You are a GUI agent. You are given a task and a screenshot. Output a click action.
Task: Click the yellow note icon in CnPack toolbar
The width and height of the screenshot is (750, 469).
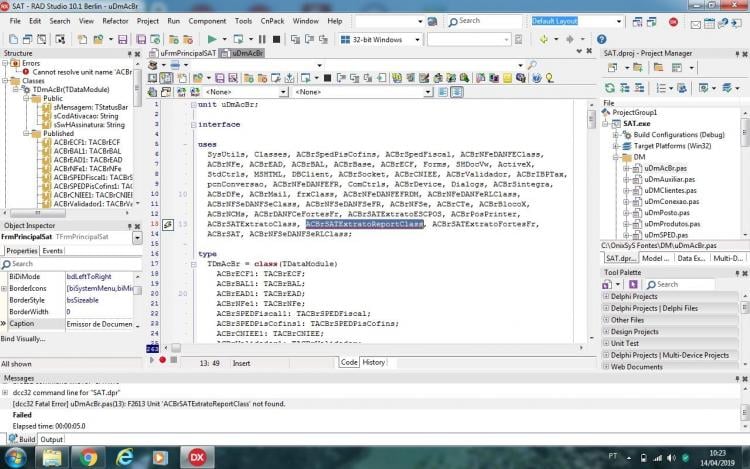507,78
